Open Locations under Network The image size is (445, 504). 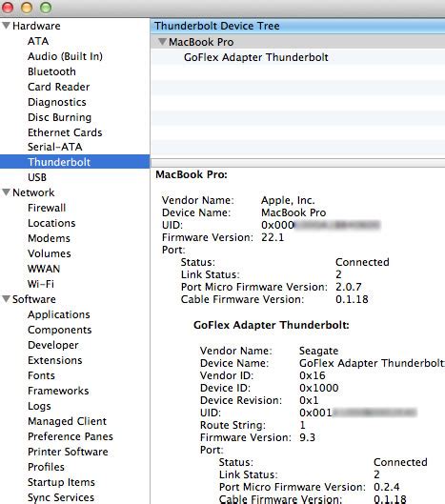click(51, 223)
